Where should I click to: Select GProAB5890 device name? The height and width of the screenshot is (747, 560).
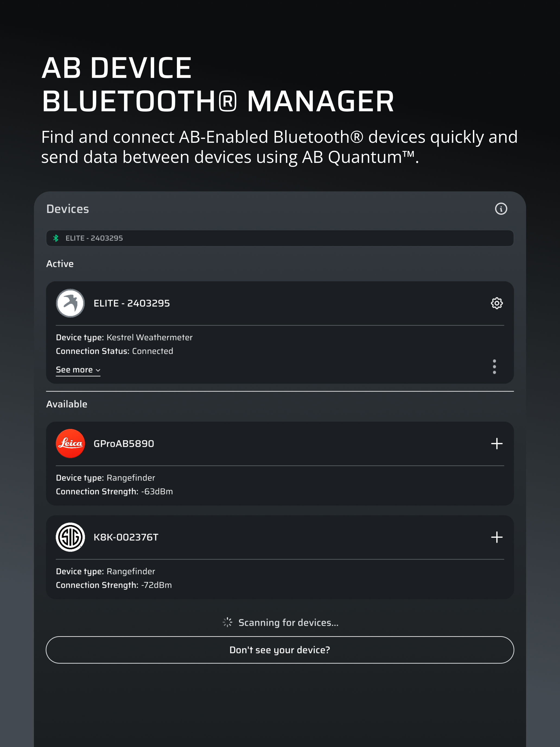(x=123, y=444)
